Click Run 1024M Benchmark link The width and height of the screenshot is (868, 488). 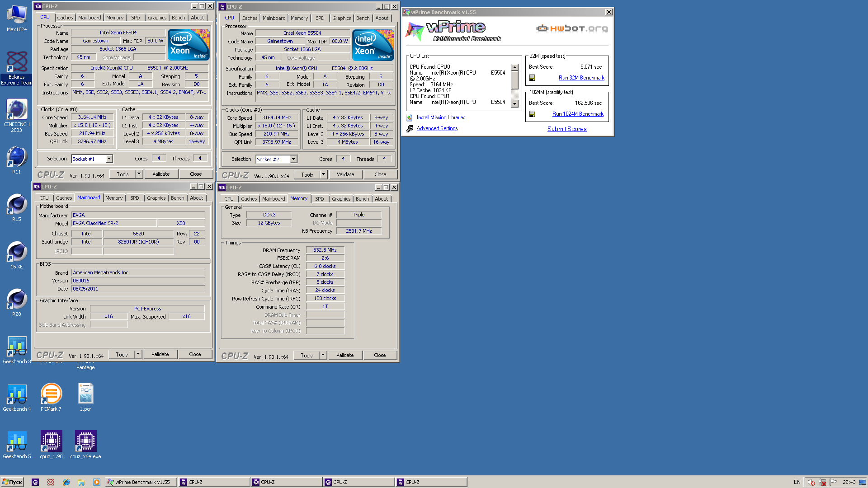coord(578,114)
